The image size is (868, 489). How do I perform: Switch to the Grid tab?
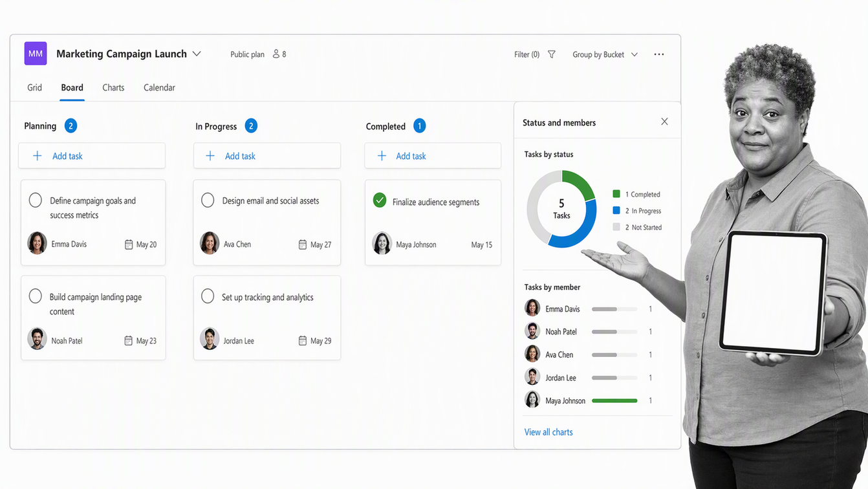click(34, 87)
